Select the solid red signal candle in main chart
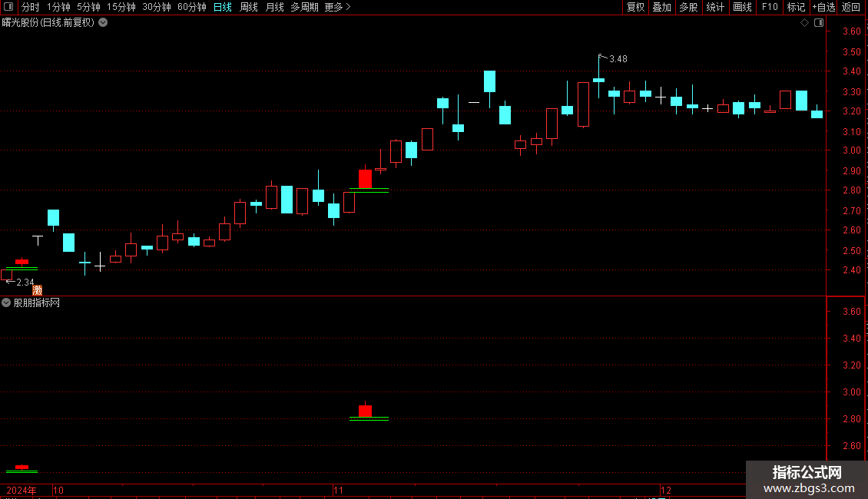 [x=366, y=177]
